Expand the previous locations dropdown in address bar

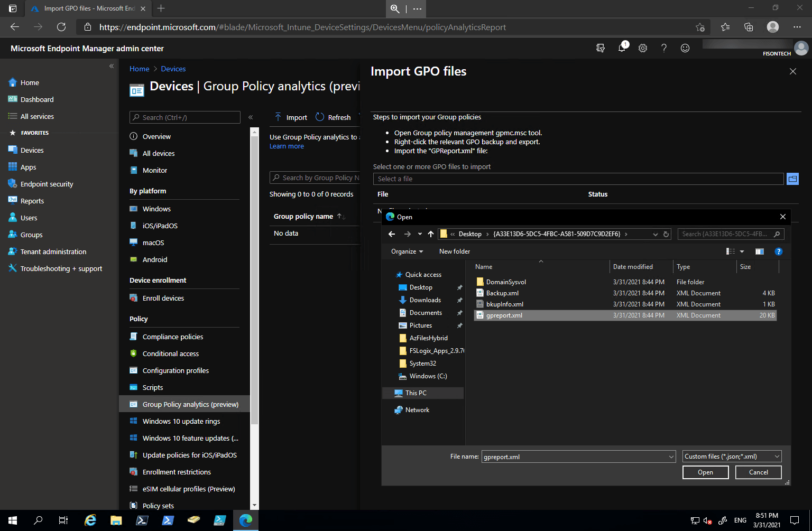tap(656, 234)
